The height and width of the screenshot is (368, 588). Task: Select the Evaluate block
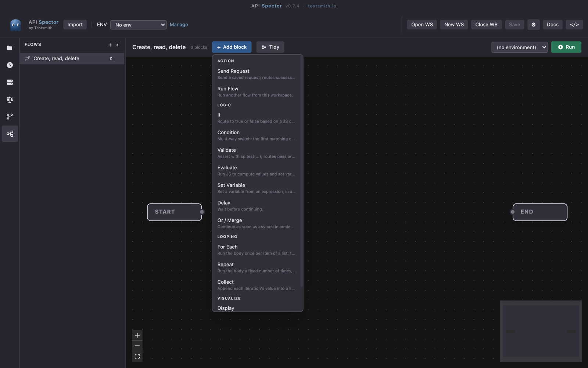(257, 170)
